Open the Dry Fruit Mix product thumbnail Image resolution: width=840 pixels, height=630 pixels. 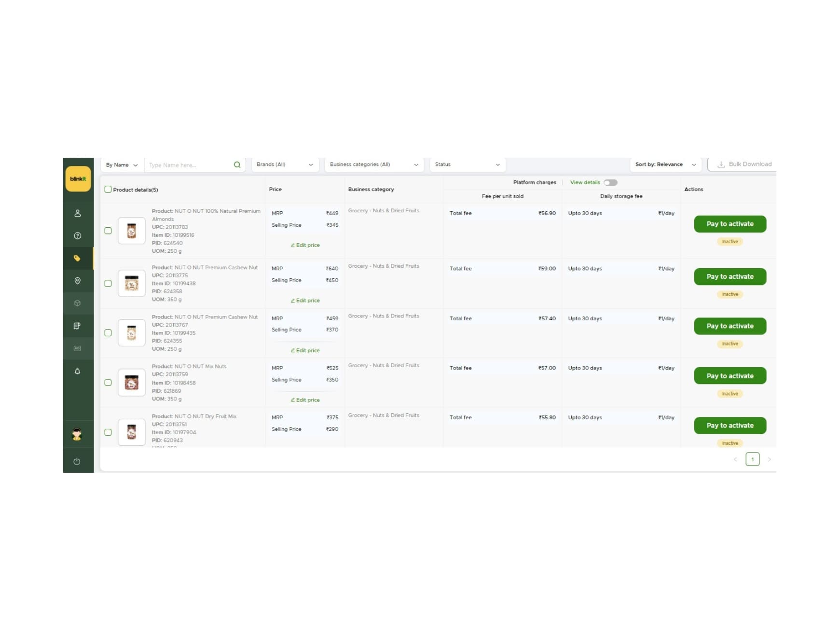click(131, 432)
